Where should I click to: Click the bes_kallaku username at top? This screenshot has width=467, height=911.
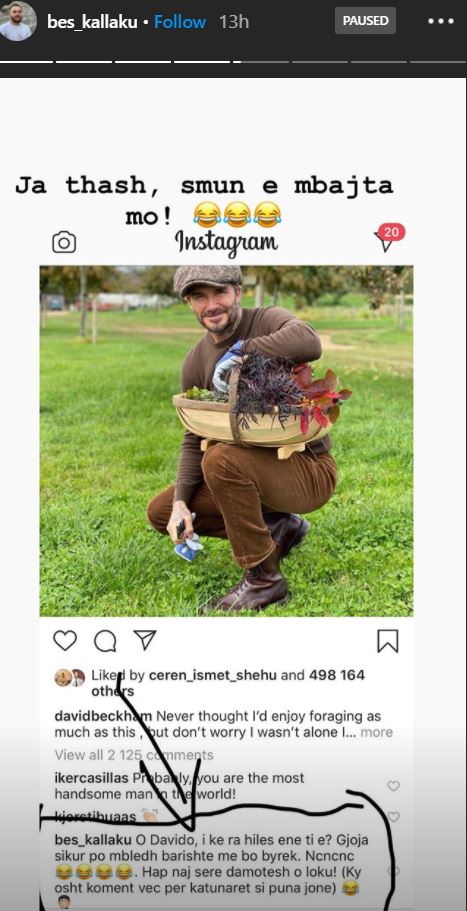click(92, 22)
